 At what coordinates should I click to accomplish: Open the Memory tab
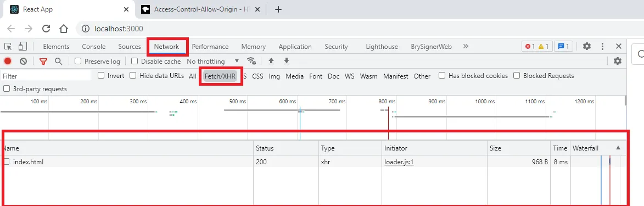(254, 47)
